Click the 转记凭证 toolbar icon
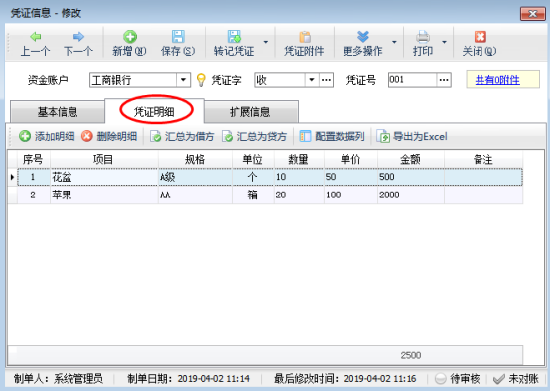The image size is (550, 392). 234,37
